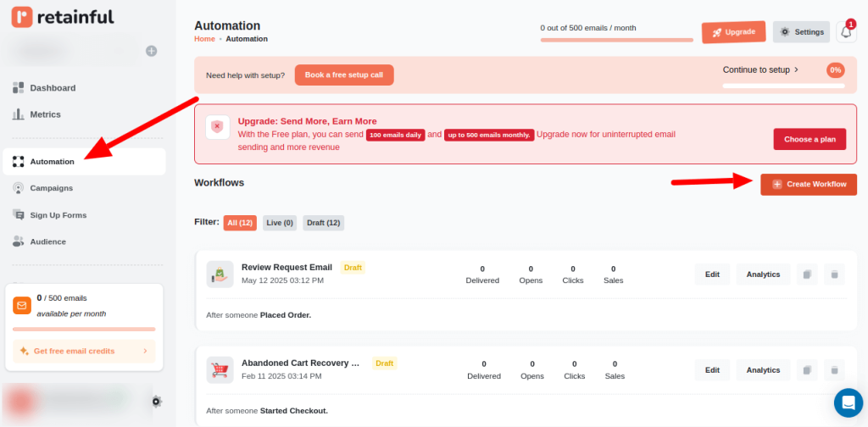Image resolution: width=868 pixels, height=427 pixels.
Task: Click 'up to 500 emails monthly.' badge
Action: pos(489,135)
